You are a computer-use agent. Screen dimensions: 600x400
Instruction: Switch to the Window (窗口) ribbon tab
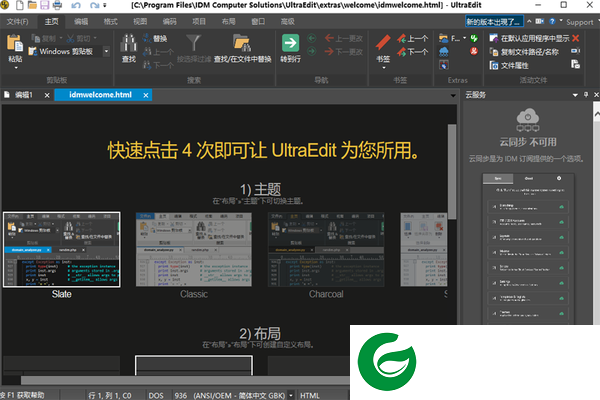[x=258, y=22]
